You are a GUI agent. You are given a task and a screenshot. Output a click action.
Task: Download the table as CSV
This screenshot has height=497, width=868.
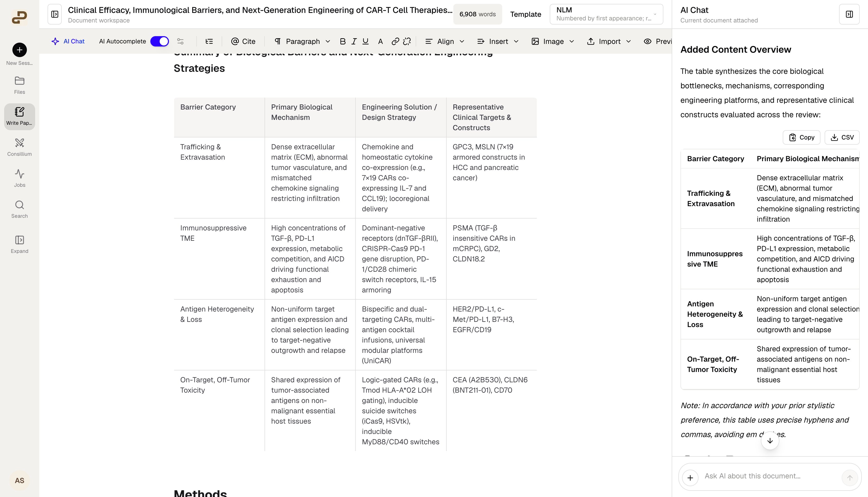click(842, 137)
